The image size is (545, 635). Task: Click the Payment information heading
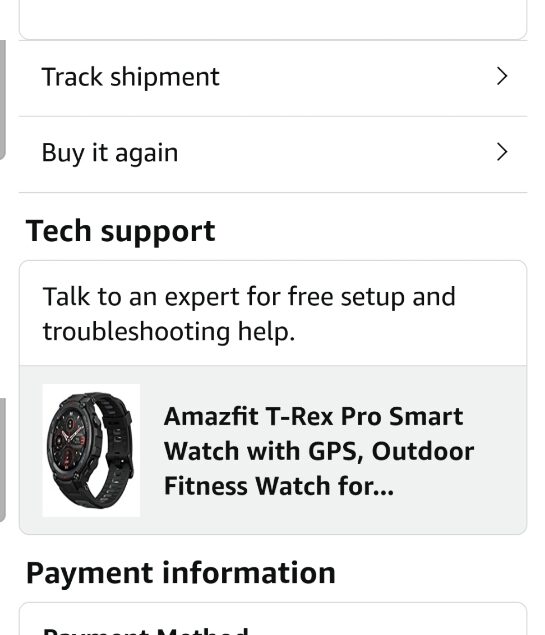tap(181, 573)
